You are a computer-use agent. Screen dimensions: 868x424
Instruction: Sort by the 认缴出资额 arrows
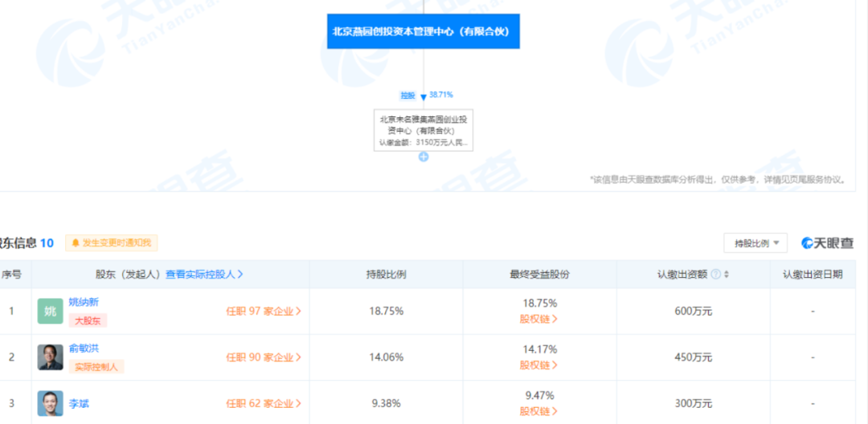coord(727,274)
